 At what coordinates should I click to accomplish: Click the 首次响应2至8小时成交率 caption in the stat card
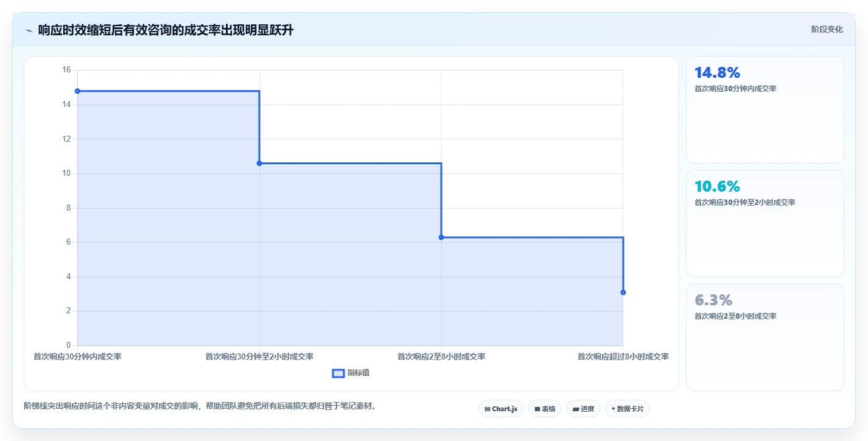coord(735,316)
